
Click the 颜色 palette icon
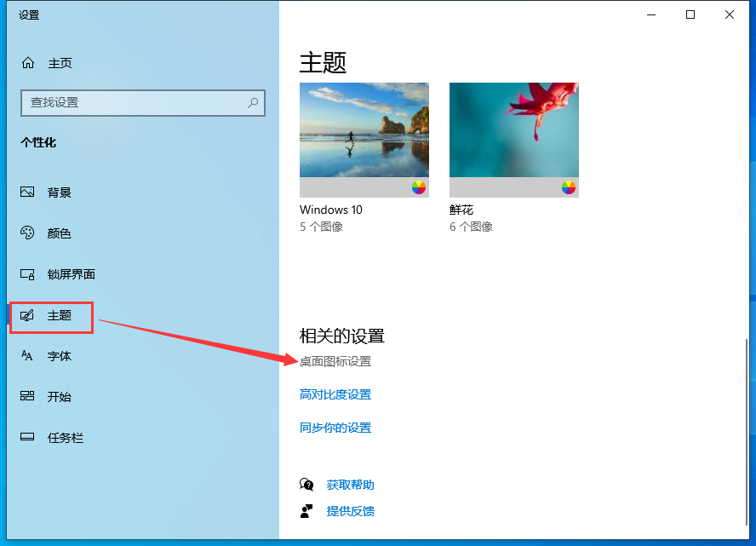(27, 233)
